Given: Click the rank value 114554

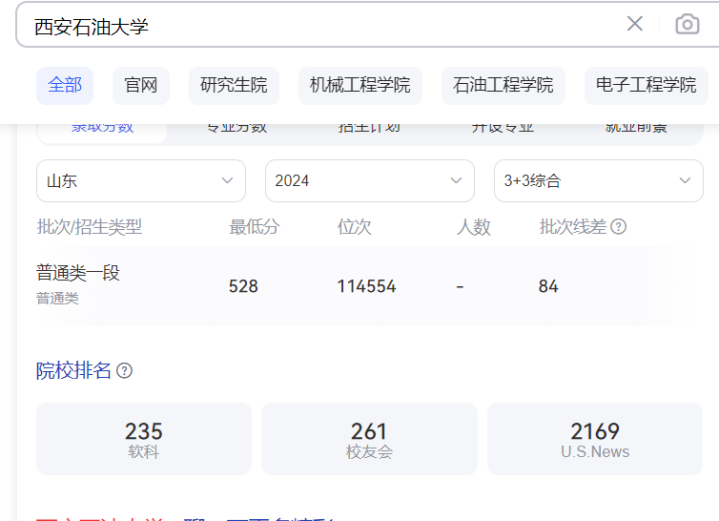Looking at the screenshot, I should [x=366, y=287].
